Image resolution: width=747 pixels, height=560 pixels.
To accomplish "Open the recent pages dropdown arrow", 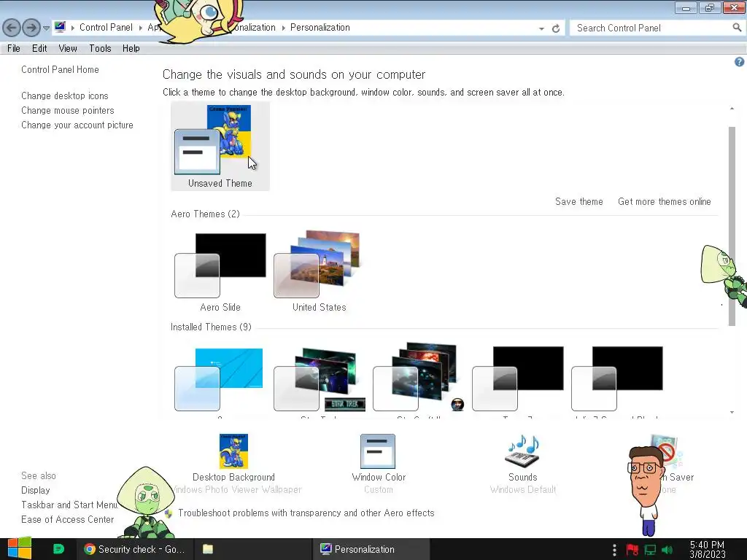I will [46, 28].
